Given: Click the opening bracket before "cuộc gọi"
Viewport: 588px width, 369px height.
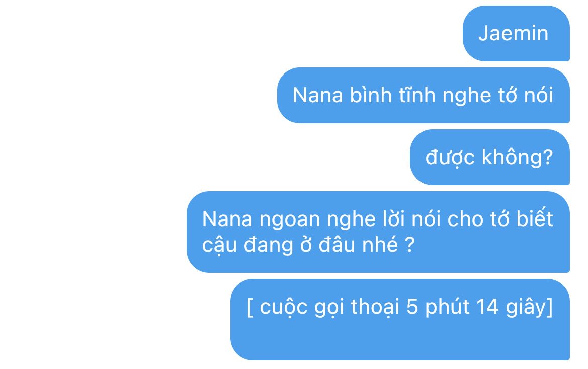Looking at the screenshot, I should pyautogui.click(x=250, y=308).
